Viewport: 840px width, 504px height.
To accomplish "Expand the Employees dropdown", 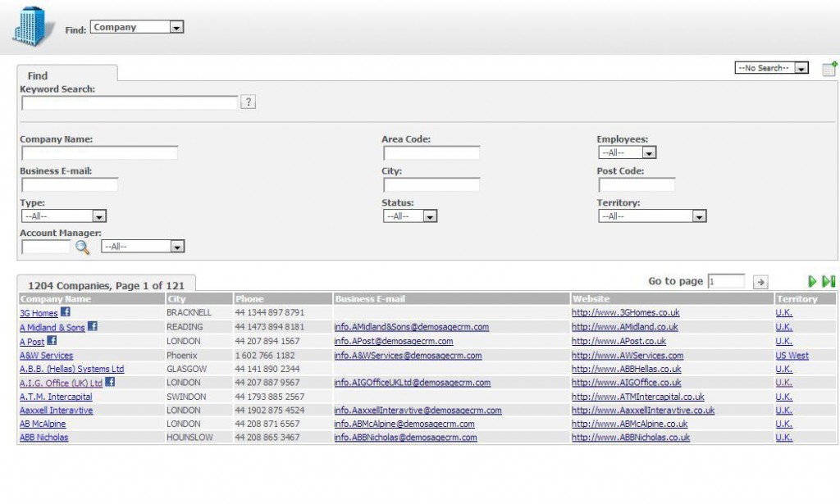I will [627, 152].
